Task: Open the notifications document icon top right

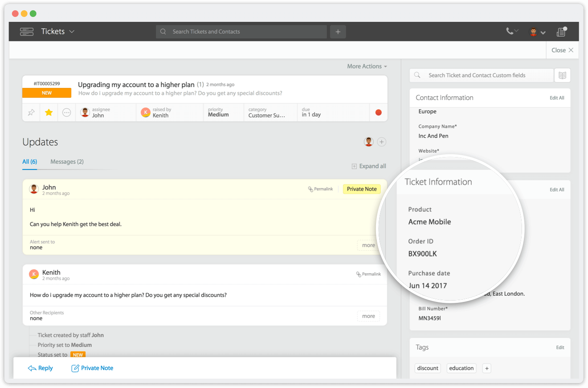Action: 560,31
